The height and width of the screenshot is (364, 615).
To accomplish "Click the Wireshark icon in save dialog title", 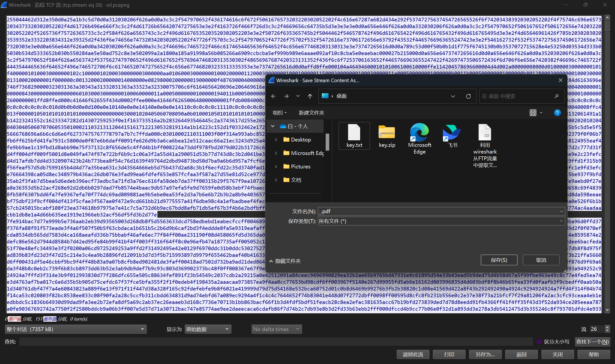I will (271, 80).
